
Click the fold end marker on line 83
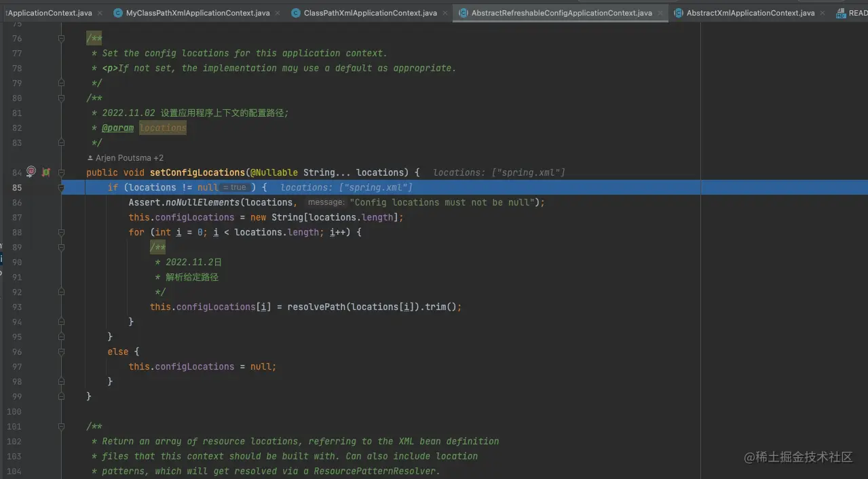[61, 142]
